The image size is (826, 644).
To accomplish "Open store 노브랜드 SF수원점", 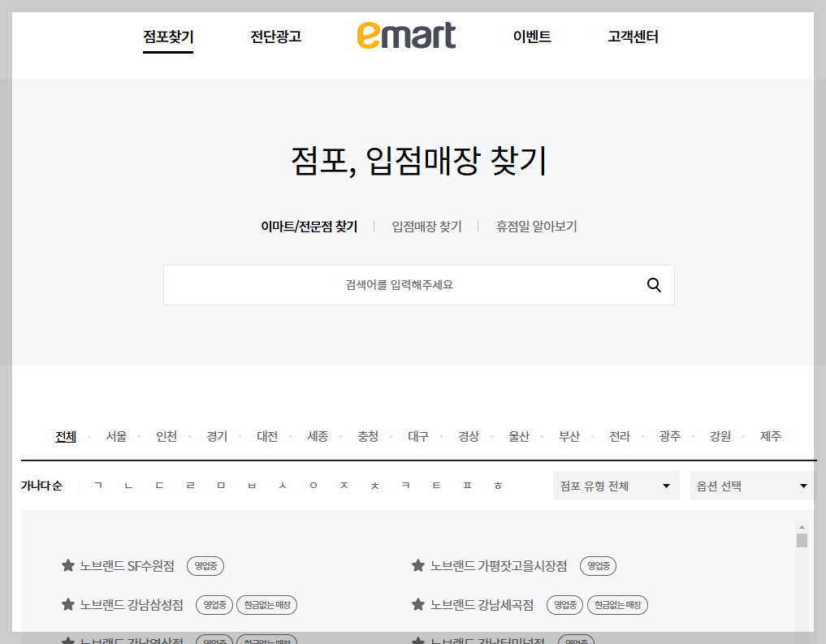I will point(127,566).
